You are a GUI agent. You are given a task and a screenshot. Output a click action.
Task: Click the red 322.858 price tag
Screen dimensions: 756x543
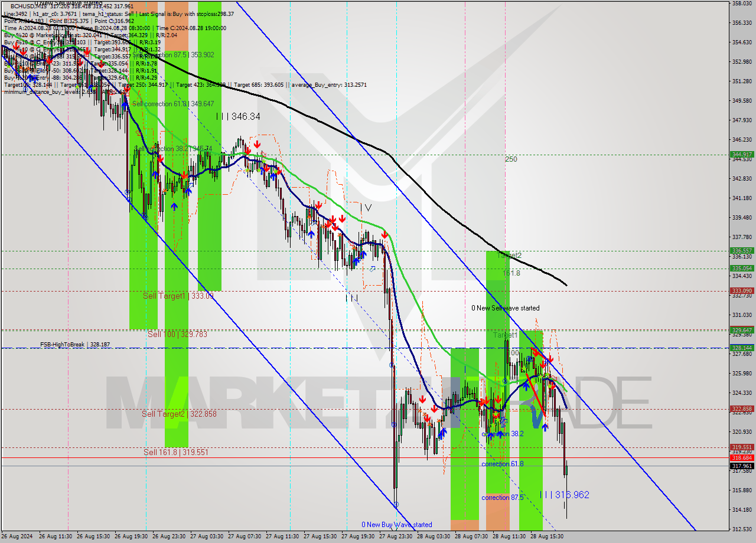pyautogui.click(x=742, y=408)
